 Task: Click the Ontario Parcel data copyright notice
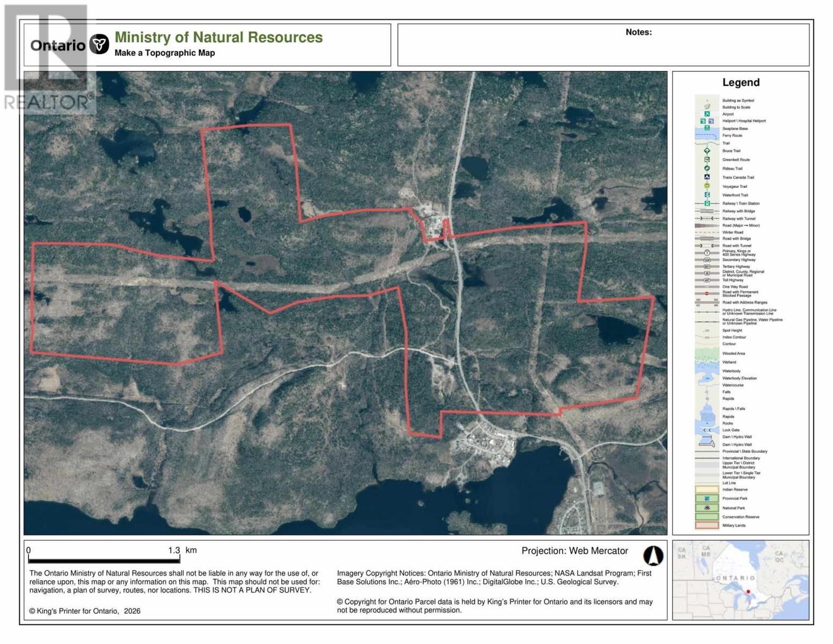coord(495,606)
